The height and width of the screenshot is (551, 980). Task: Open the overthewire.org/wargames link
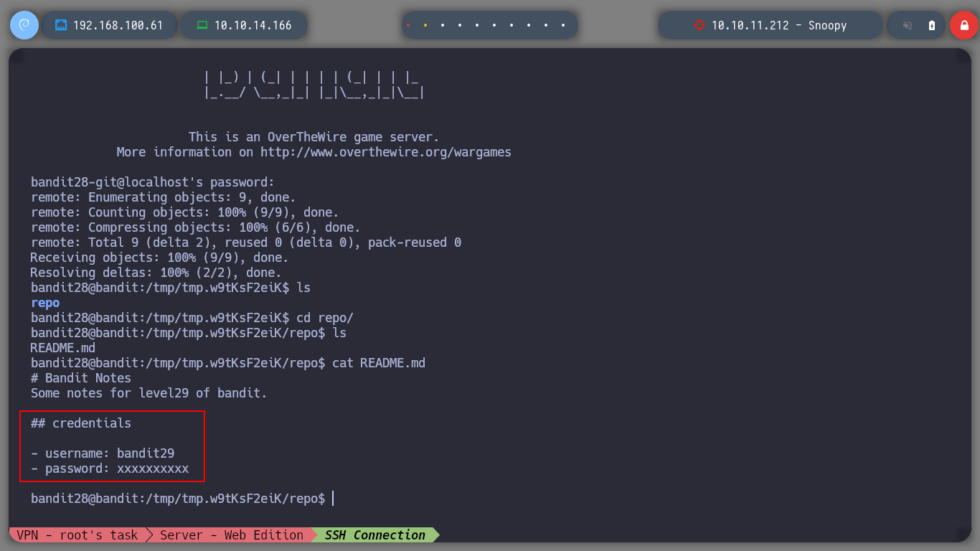pos(385,152)
